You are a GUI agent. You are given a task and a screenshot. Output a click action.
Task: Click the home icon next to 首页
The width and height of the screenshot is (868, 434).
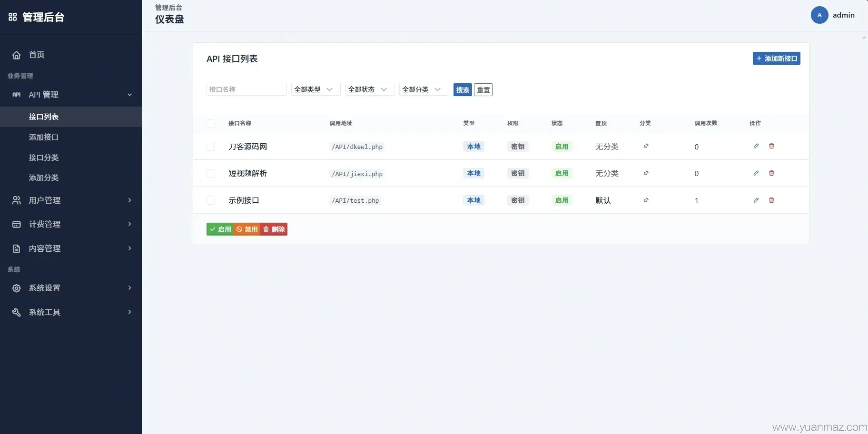[x=16, y=55]
